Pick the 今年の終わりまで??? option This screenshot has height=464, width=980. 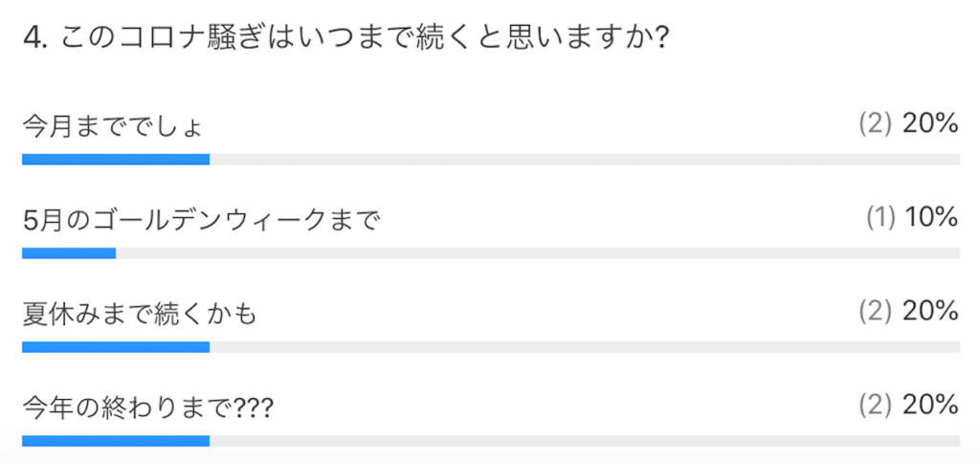148,407
